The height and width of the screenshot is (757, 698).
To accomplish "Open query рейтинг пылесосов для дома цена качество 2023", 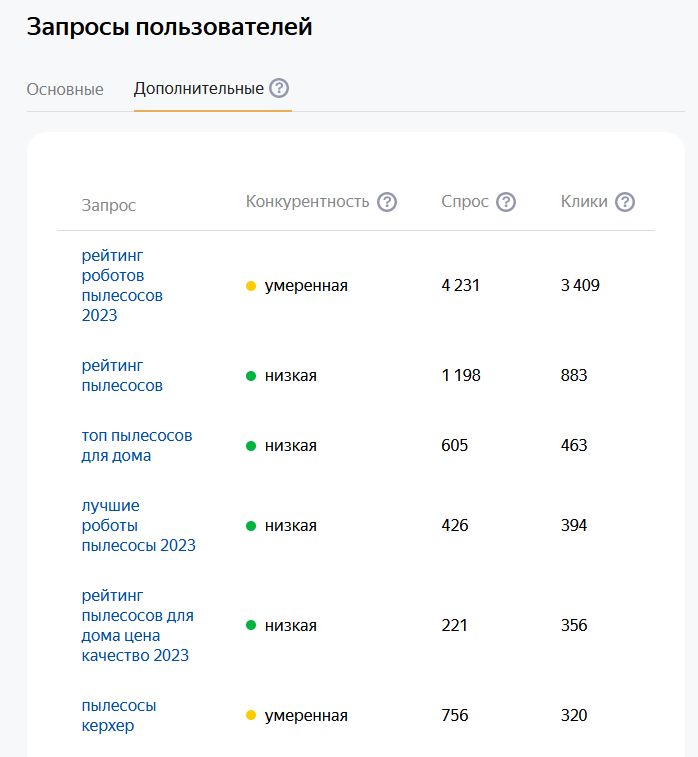I will (x=138, y=625).
